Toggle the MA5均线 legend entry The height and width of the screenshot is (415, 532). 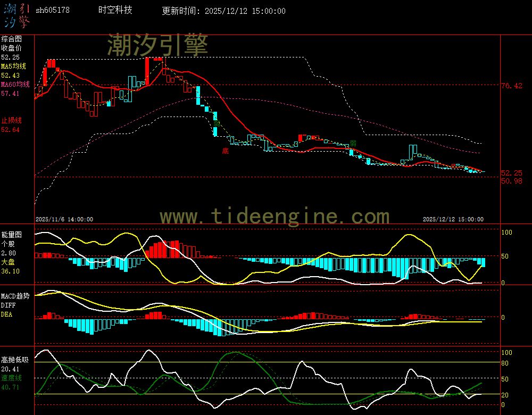pyautogui.click(x=13, y=66)
